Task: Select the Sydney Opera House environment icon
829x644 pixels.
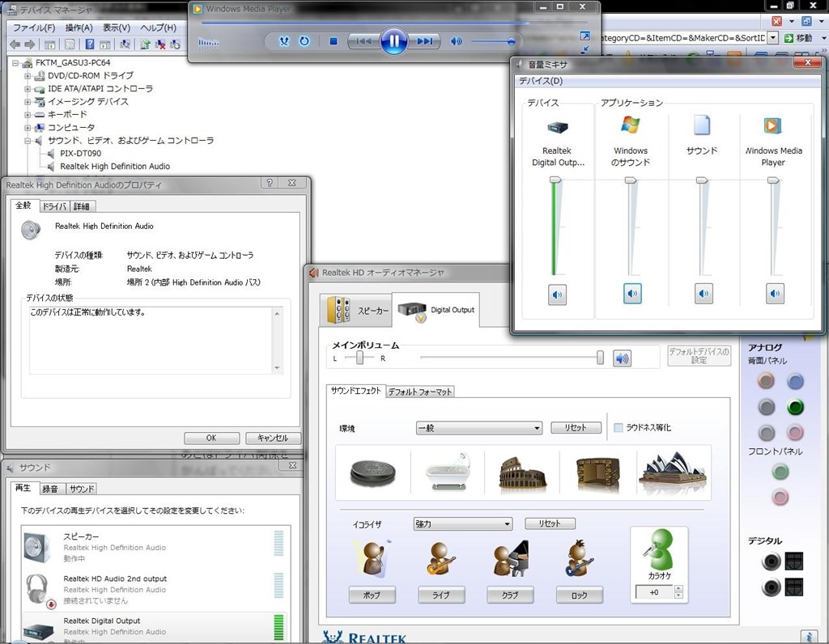Action: [x=673, y=472]
